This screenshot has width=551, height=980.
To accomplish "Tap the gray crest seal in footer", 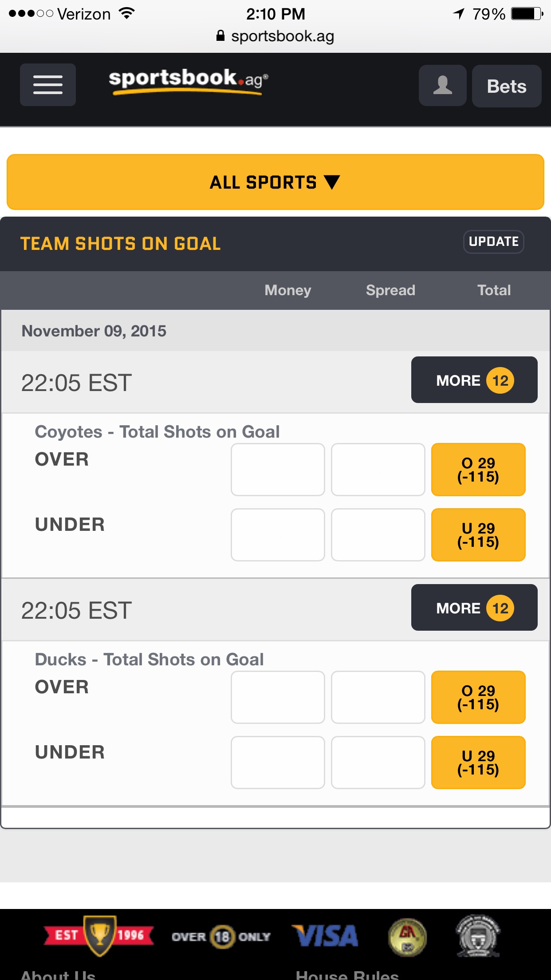I will pyautogui.click(x=478, y=936).
